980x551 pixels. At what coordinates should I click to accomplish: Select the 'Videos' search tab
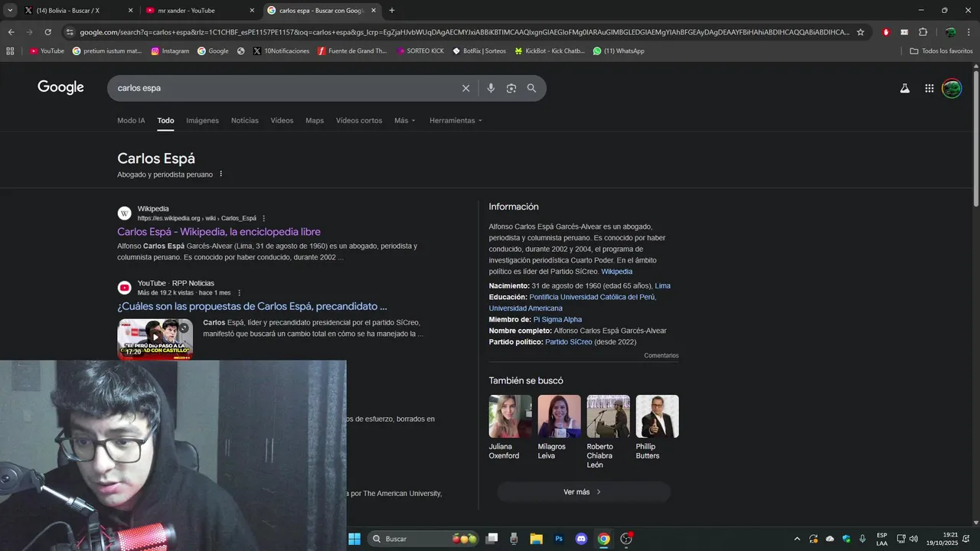[x=282, y=121]
